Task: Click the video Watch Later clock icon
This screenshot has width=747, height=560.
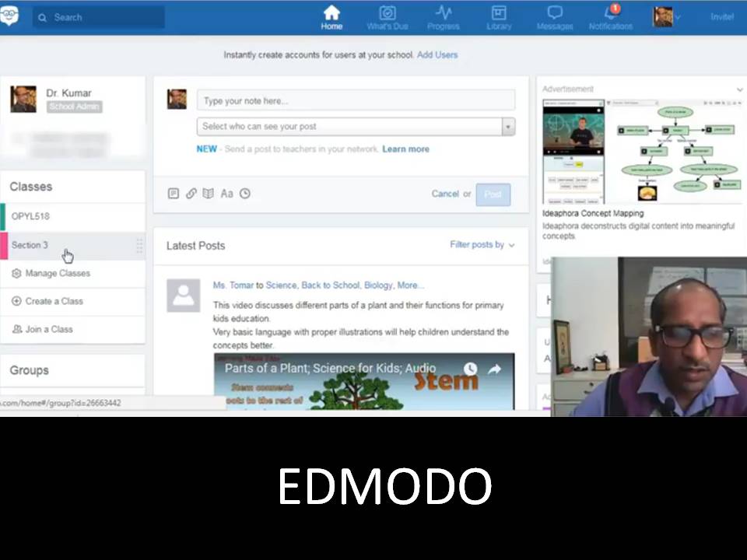Action: click(x=470, y=369)
